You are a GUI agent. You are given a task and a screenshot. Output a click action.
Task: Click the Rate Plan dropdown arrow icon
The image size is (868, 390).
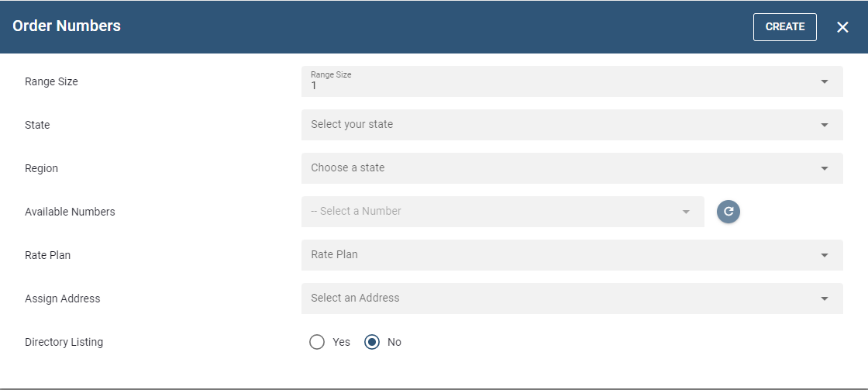[x=825, y=255]
